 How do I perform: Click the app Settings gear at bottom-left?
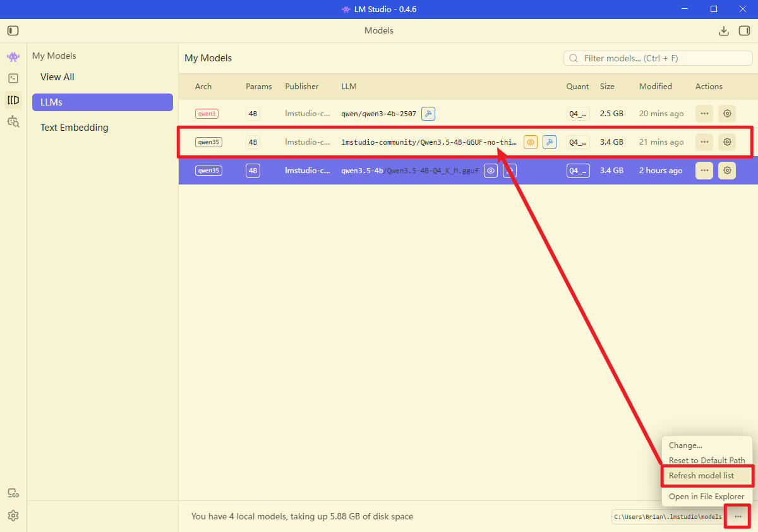click(x=13, y=516)
